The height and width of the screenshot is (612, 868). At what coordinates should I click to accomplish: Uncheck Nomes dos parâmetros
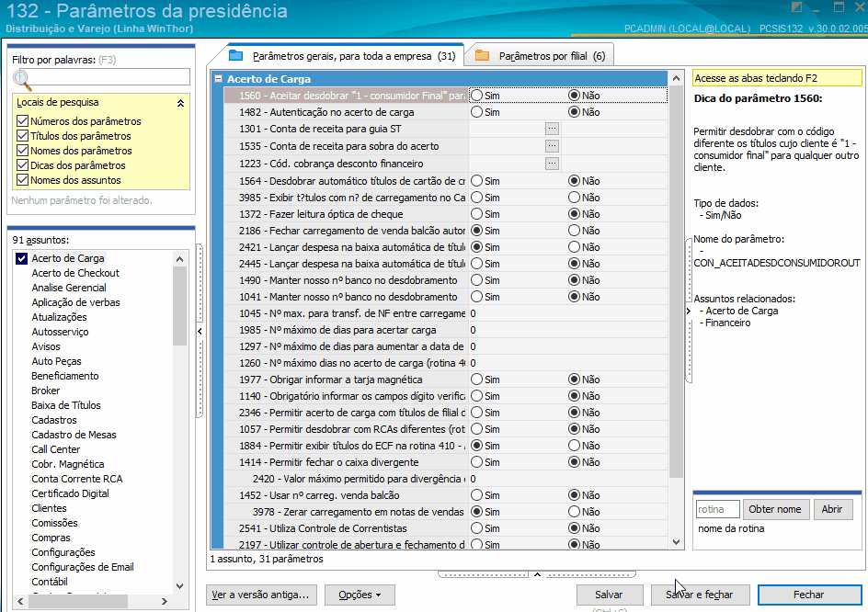(x=23, y=151)
